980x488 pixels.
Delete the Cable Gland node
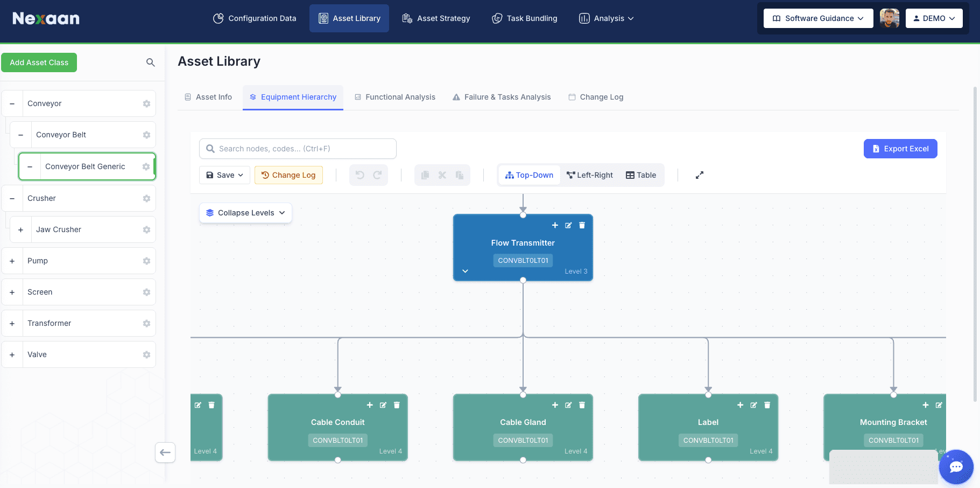582,405
